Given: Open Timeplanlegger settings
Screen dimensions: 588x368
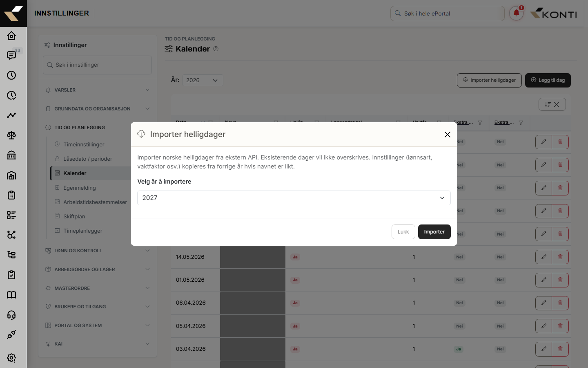Looking at the screenshot, I should pyautogui.click(x=82, y=231).
